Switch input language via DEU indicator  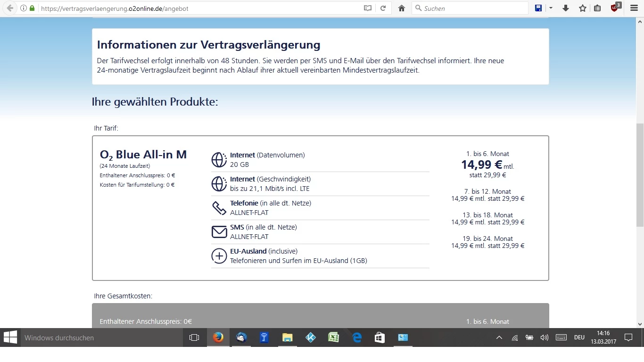579,337
